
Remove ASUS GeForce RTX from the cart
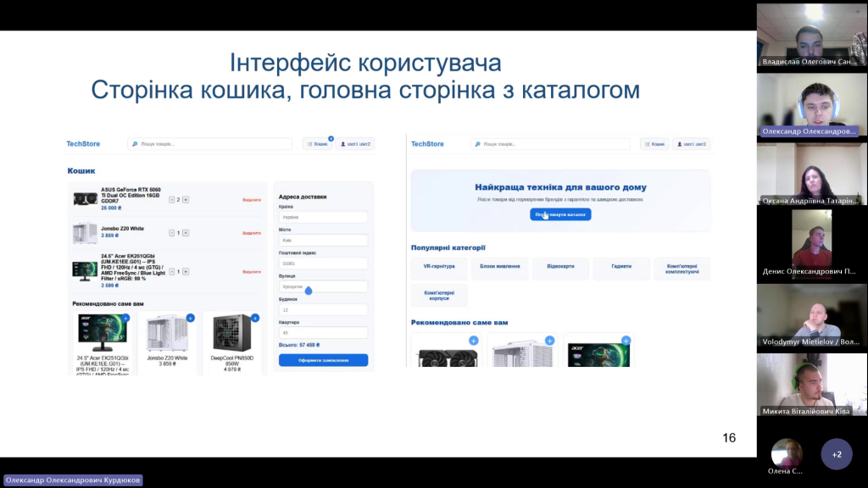(x=252, y=200)
